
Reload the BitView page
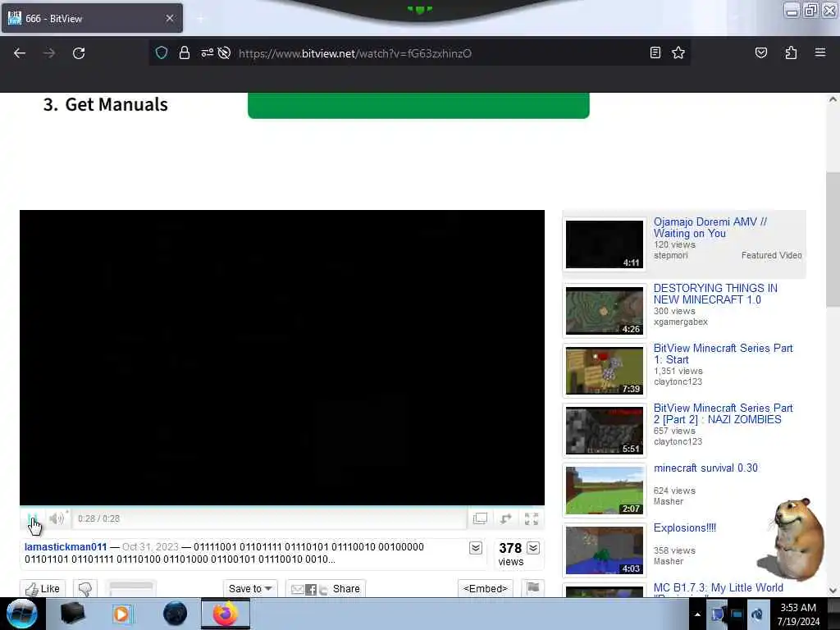[79, 53]
